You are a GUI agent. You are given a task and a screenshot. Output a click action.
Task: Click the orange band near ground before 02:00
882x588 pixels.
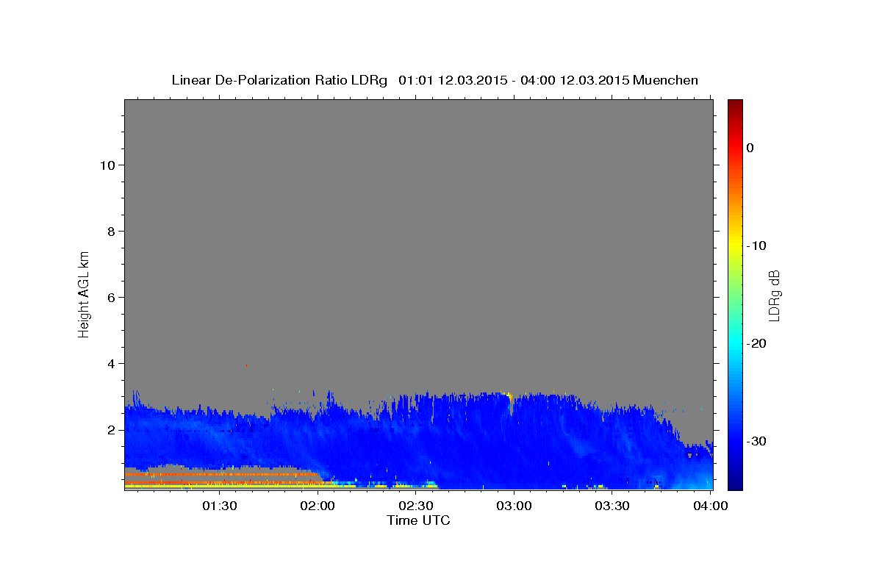click(x=223, y=475)
